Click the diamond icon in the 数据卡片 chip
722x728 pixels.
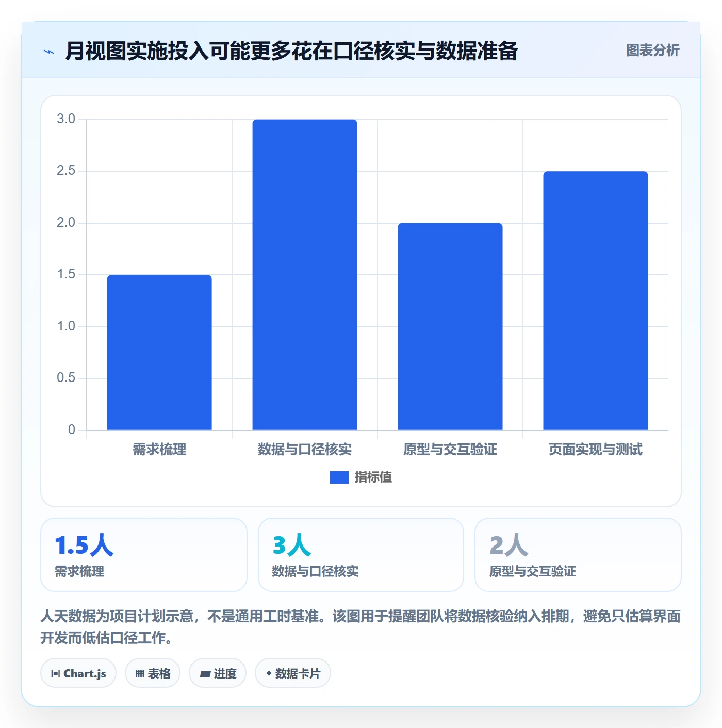pos(269,673)
